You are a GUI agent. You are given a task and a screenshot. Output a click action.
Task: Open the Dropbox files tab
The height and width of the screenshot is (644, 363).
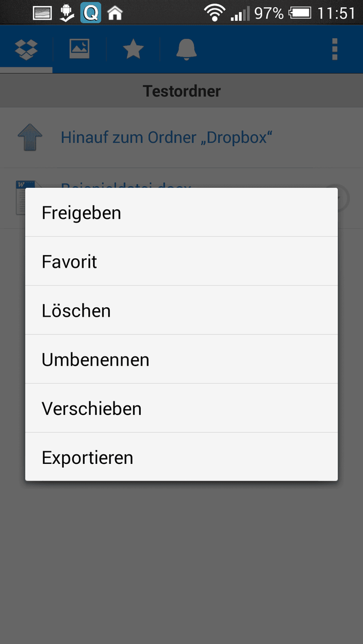pos(26,49)
